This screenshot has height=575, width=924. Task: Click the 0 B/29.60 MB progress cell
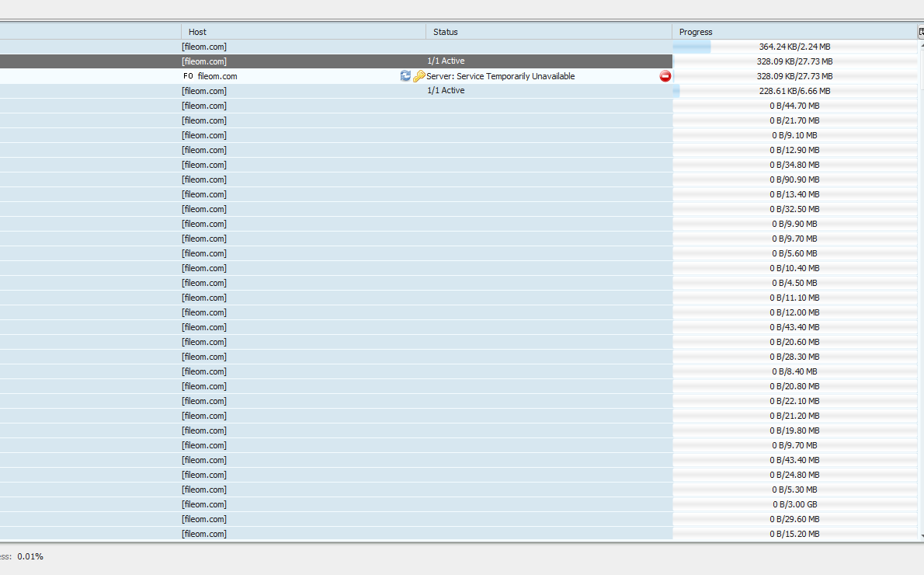[795, 518]
